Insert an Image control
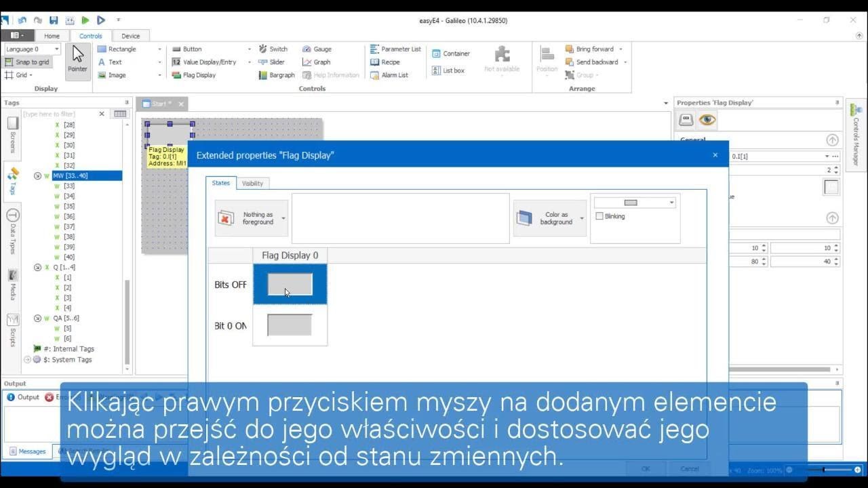The width and height of the screenshot is (868, 488). [x=112, y=75]
